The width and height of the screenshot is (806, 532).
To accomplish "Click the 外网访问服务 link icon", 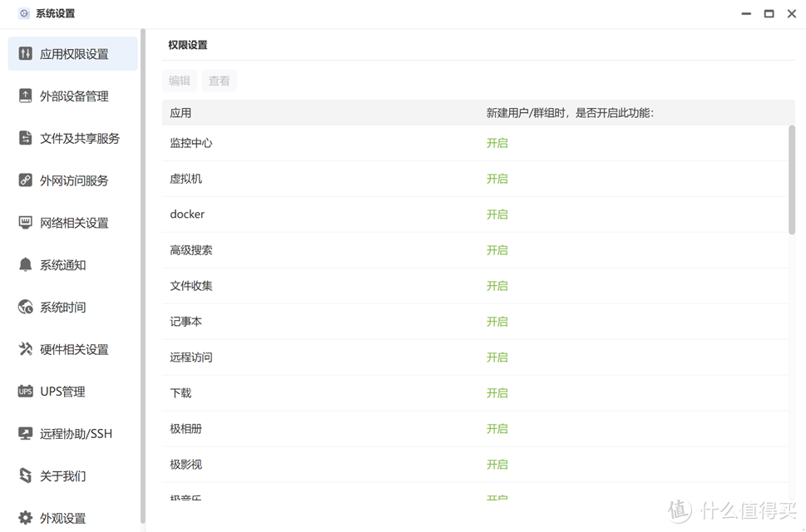I will (x=25, y=180).
